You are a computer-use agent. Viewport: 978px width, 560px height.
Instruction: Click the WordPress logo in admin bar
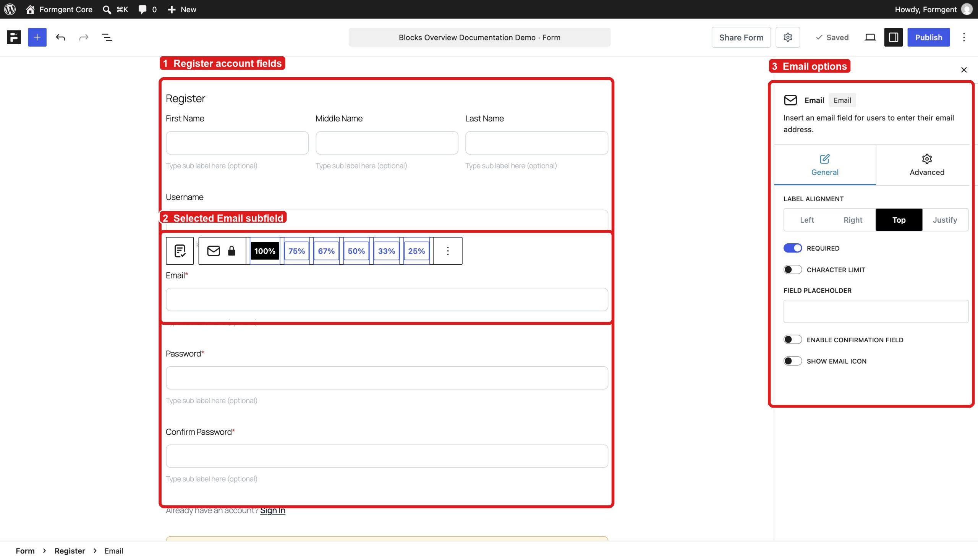(10, 9)
